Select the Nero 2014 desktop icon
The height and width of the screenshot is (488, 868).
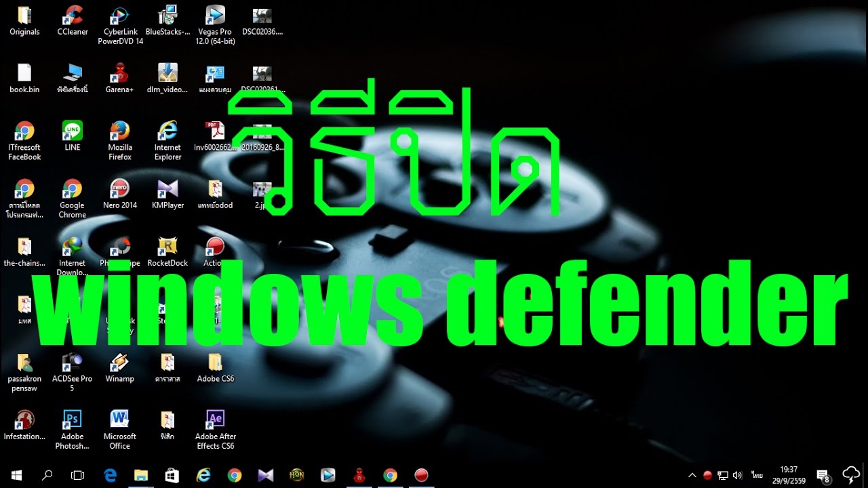pyautogui.click(x=120, y=195)
